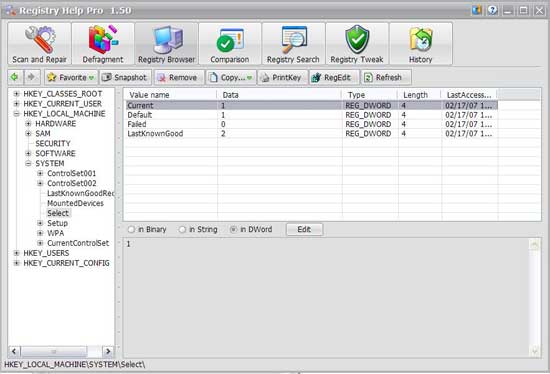Viewport: 550px width, 374px height.
Task: Open the History section
Action: 421,44
